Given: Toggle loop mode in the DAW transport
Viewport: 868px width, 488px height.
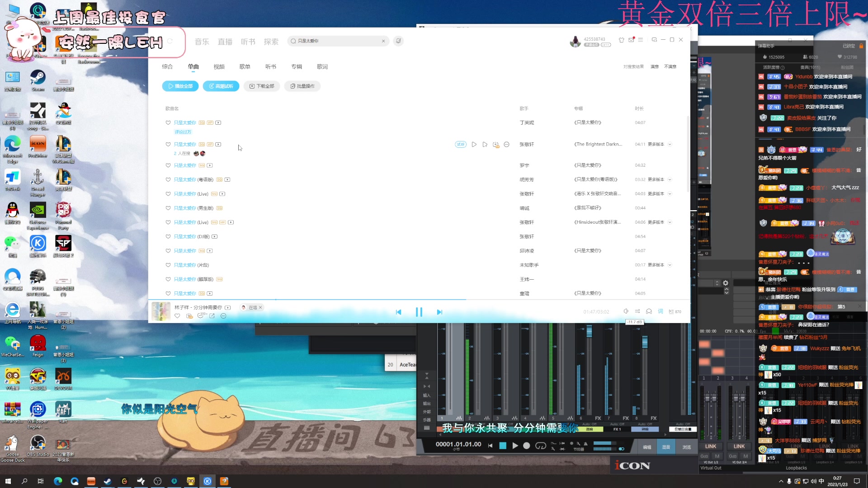Looking at the screenshot, I should point(540,446).
